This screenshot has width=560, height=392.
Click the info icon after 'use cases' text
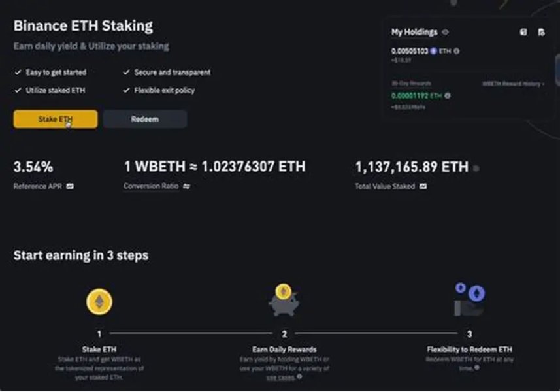coord(299,376)
